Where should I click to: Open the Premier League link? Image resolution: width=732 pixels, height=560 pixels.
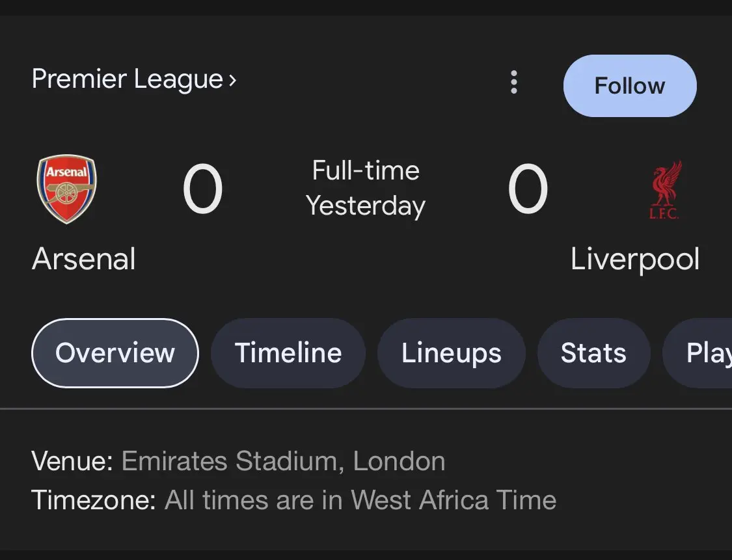128,79
